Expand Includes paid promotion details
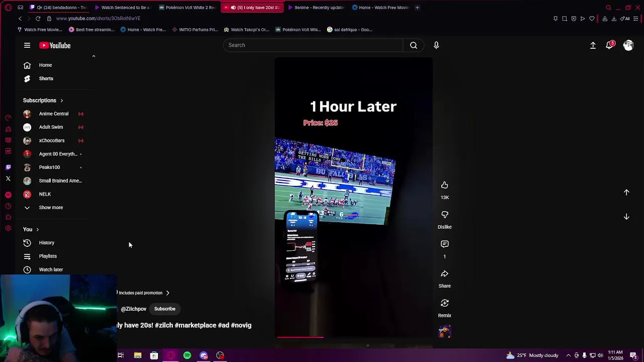Image resolution: width=644 pixels, height=362 pixels. 168,293
